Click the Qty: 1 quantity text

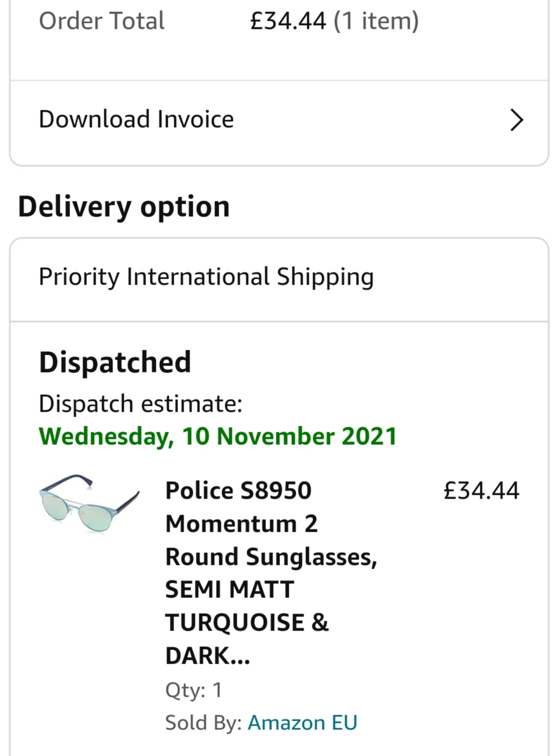point(194,690)
